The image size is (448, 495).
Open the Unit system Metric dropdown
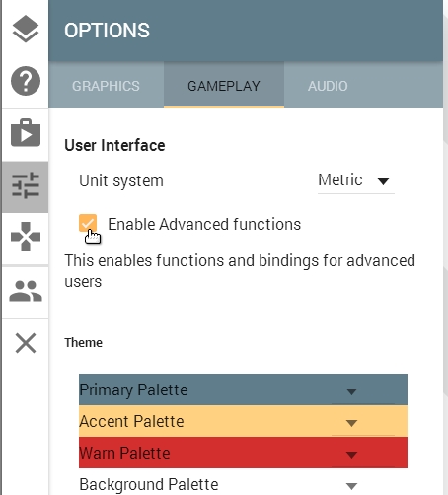356,180
